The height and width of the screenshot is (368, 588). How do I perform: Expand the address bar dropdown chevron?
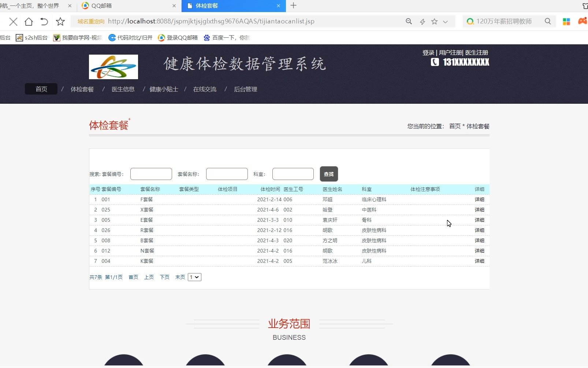pyautogui.click(x=445, y=22)
